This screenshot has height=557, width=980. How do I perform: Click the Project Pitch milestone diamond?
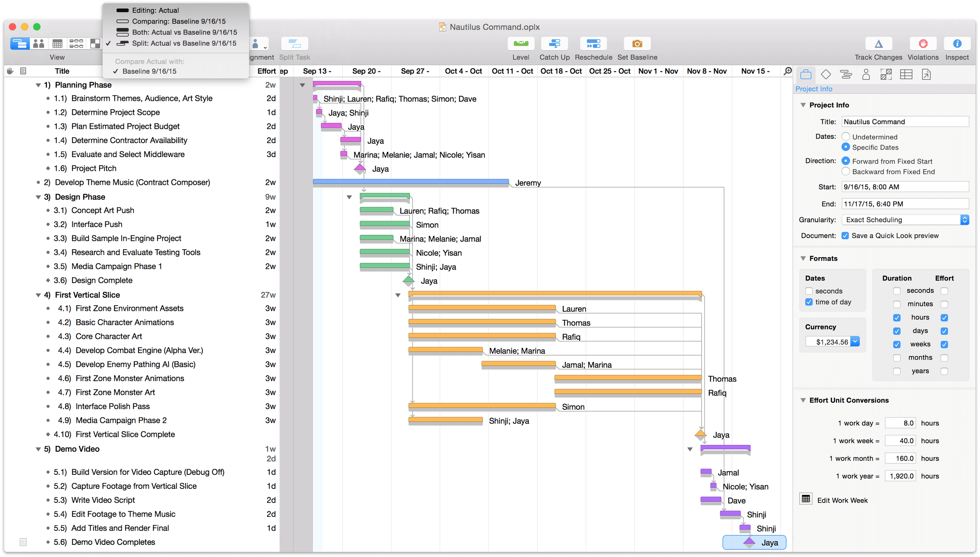pyautogui.click(x=360, y=167)
